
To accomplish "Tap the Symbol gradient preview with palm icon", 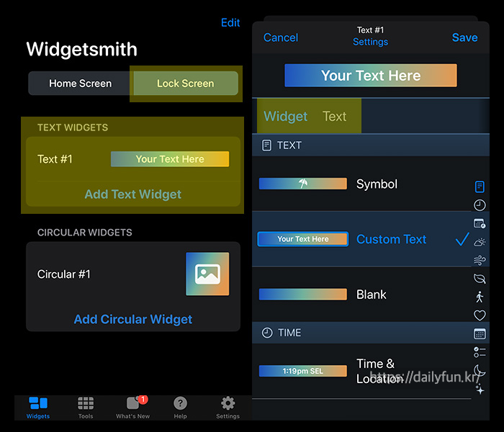I will 303,184.
